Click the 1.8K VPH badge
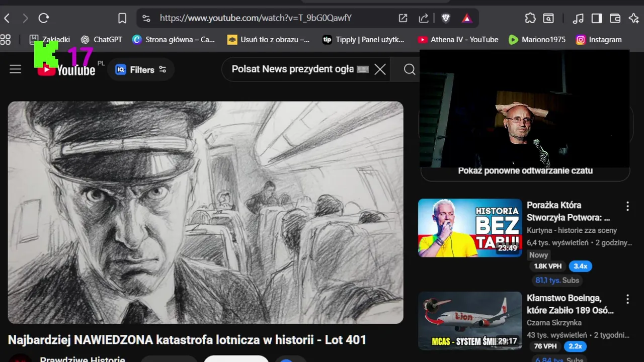The image size is (644, 362). coord(548,266)
